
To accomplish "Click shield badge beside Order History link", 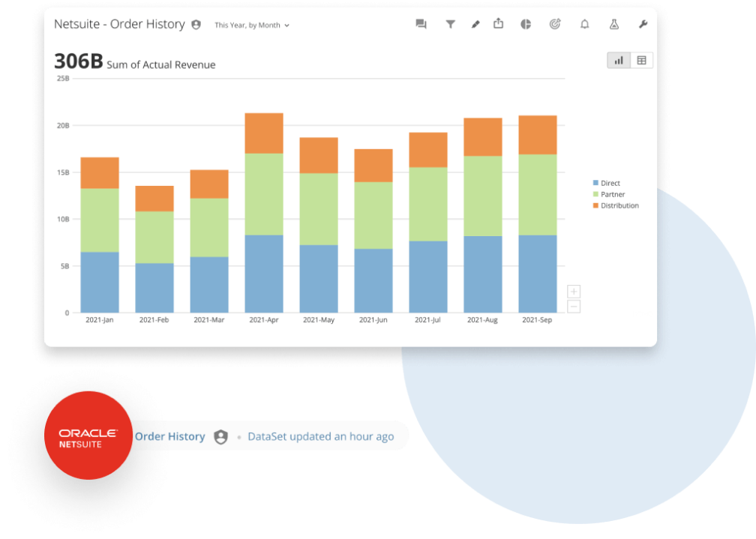I will pyautogui.click(x=220, y=437).
